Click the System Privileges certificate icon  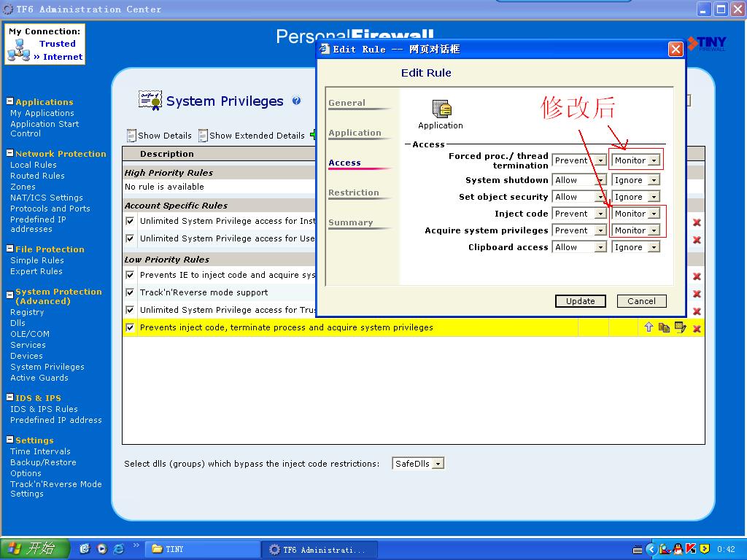150,100
